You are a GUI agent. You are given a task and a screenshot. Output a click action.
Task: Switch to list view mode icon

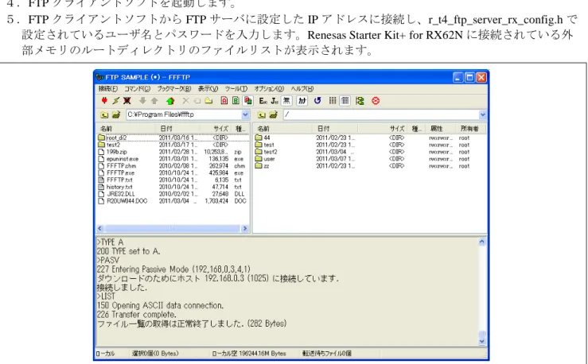coord(333,101)
